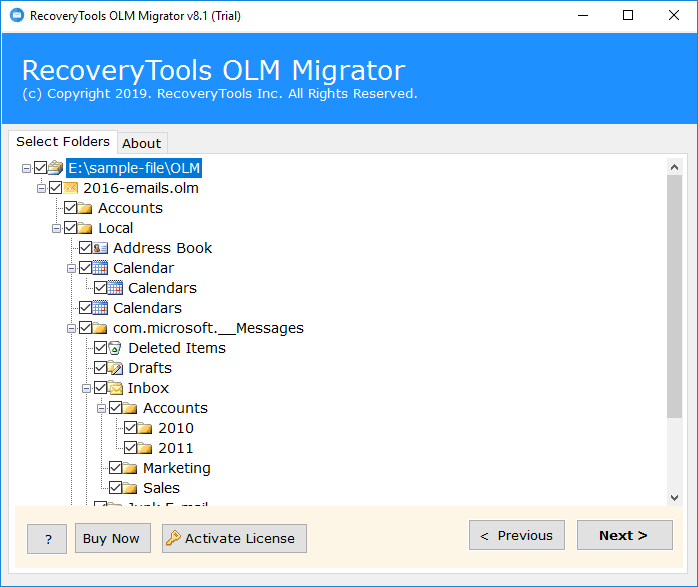
Task: Click the ? help button
Action: 47,539
